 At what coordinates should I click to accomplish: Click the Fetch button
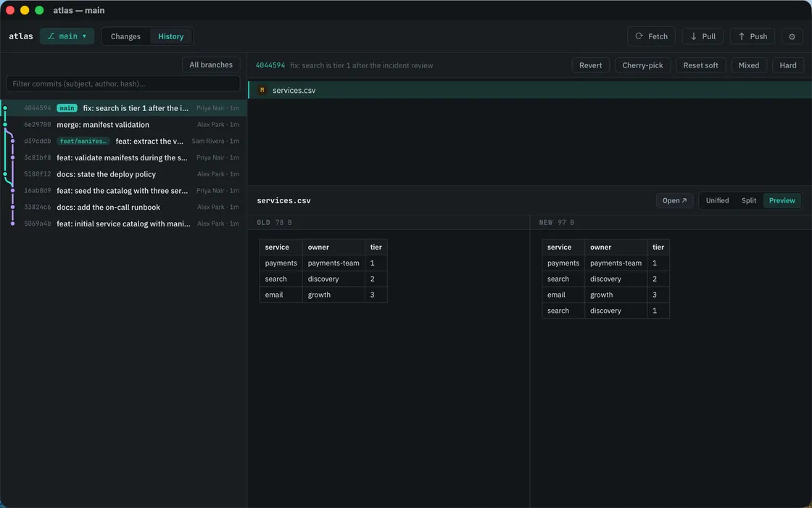[651, 36]
